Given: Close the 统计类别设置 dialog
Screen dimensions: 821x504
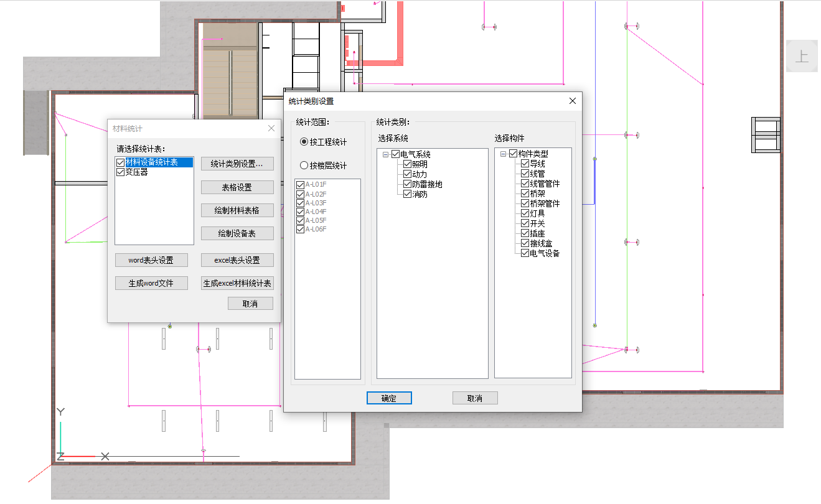Looking at the screenshot, I should click(573, 101).
